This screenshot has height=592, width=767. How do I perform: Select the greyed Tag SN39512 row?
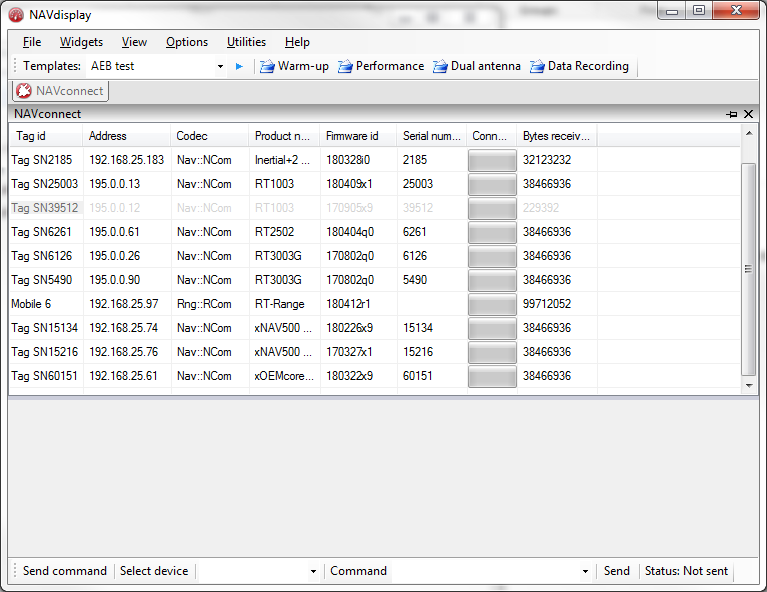point(375,208)
